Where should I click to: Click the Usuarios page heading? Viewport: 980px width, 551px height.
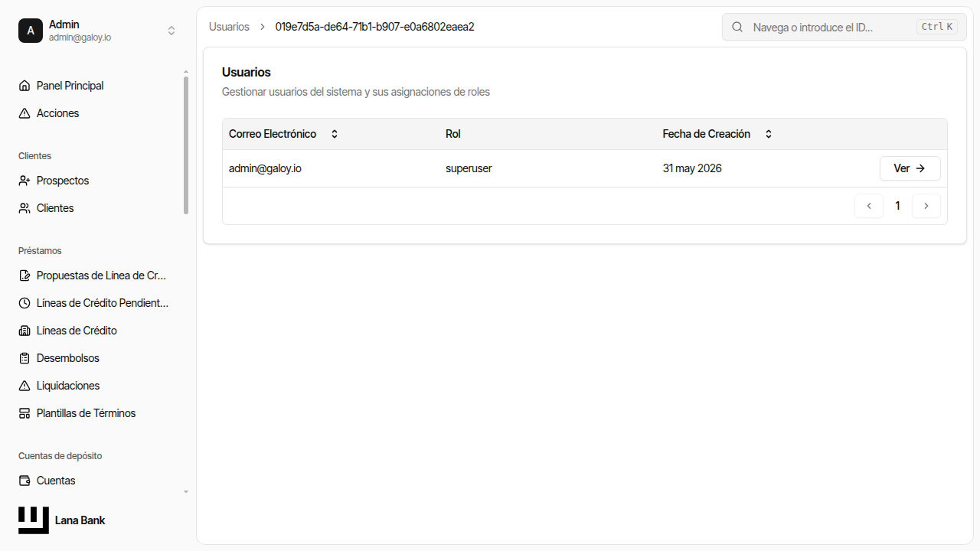pos(247,72)
